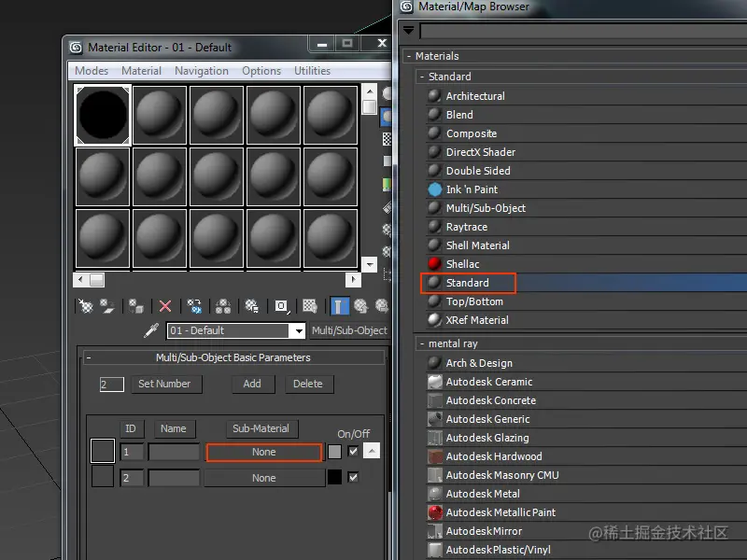Uncheck the On/Off checkbox for ID 2
The width and height of the screenshot is (747, 560).
[x=353, y=477]
